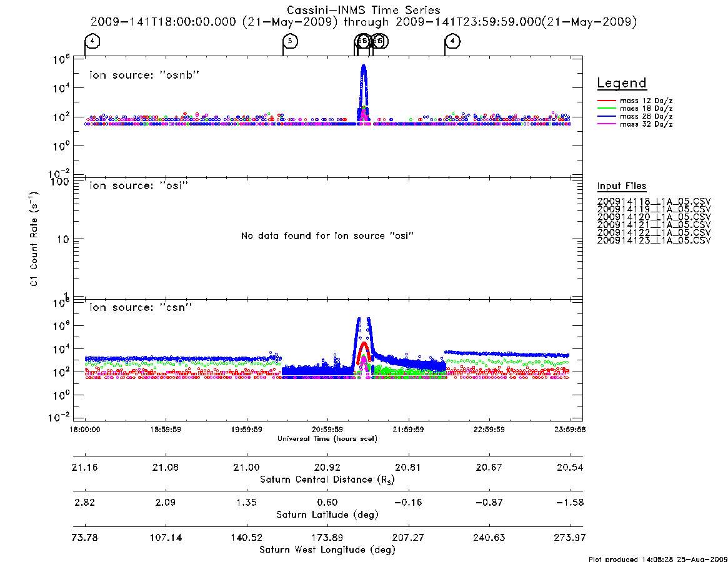Click the y-axis tick label 10 in the osi panel
The image size is (728, 562).
(x=63, y=239)
